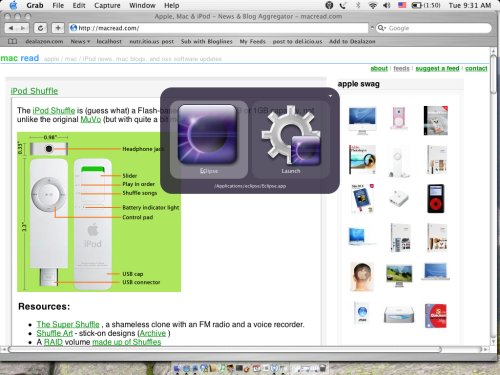Open The Super Shuffle link
The width and height of the screenshot is (500, 375).
tap(68, 324)
